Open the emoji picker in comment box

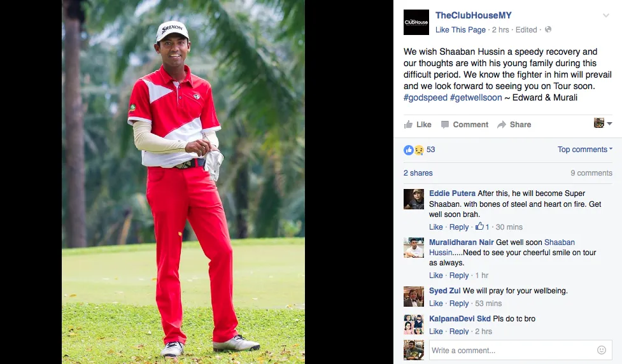(602, 350)
